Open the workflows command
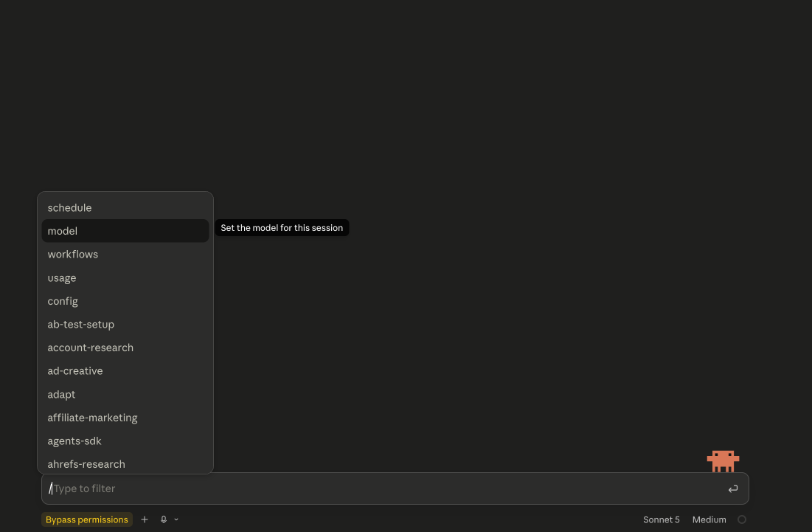The height and width of the screenshot is (532, 812). pos(125,255)
